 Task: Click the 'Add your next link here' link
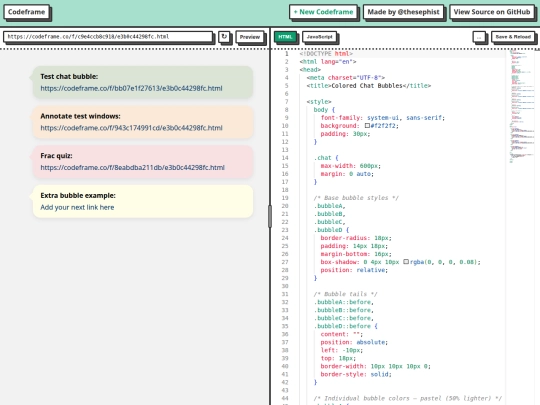[77, 207]
